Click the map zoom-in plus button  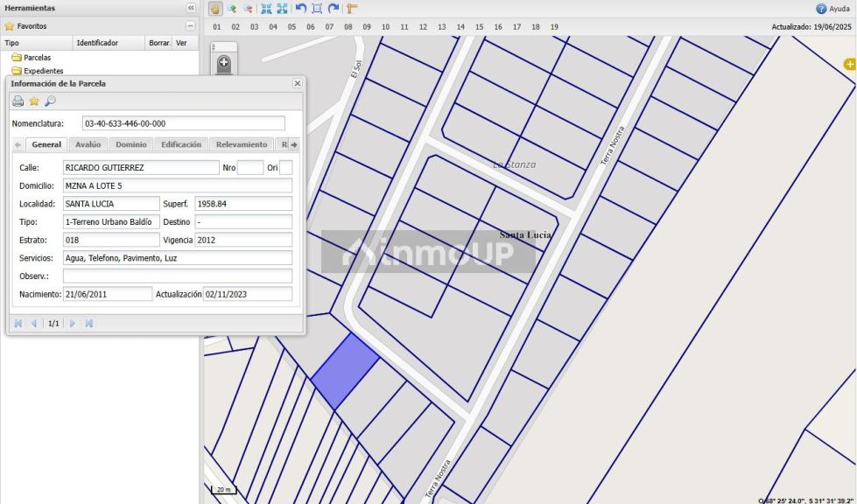pos(223,63)
